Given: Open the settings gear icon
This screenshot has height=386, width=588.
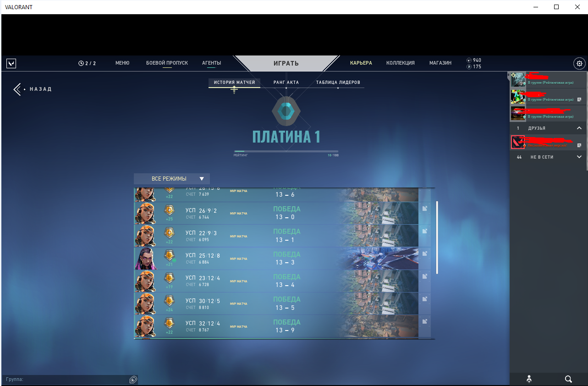Looking at the screenshot, I should [579, 63].
